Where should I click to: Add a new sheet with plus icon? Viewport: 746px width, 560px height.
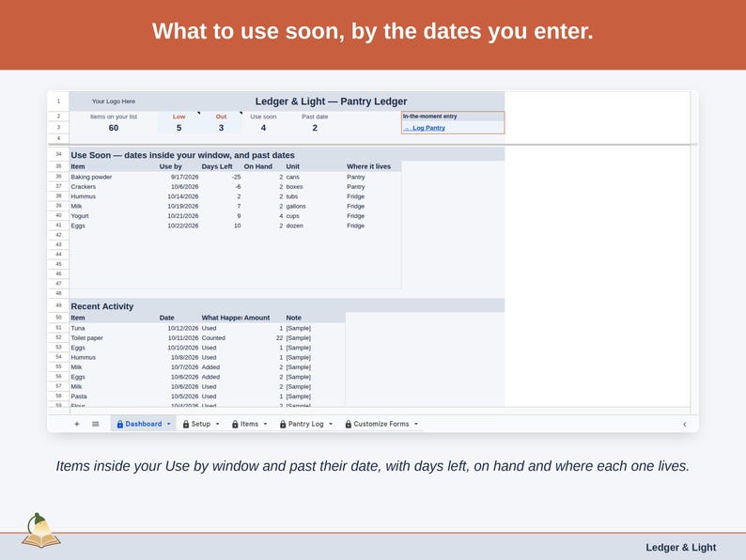pyautogui.click(x=77, y=424)
